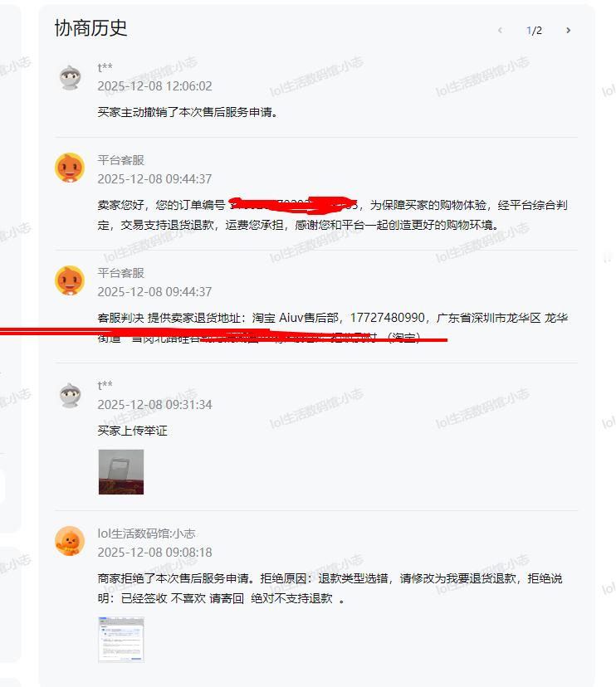Click buyer name t** on evidence entry
Image resolution: width=616 pixels, height=687 pixels.
pyautogui.click(x=105, y=385)
